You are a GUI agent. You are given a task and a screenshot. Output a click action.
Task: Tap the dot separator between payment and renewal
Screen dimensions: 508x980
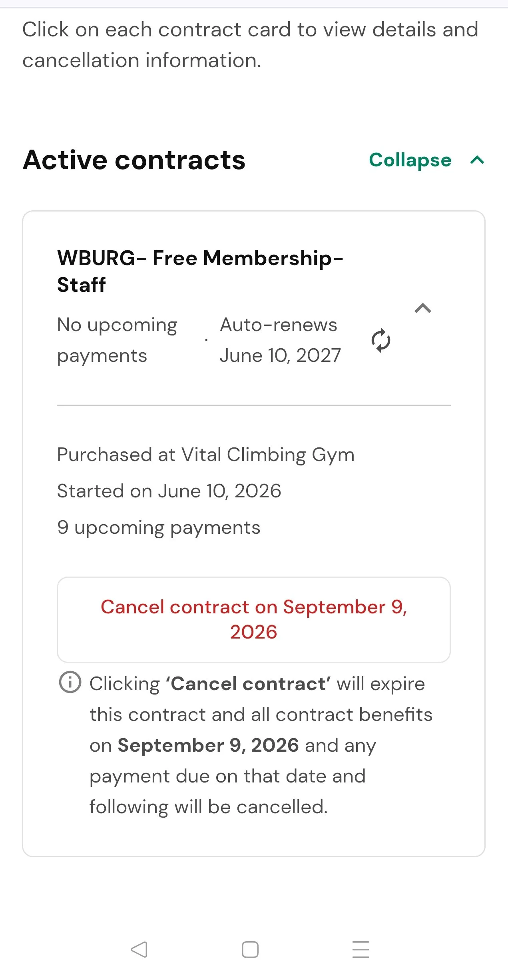pos(206,340)
